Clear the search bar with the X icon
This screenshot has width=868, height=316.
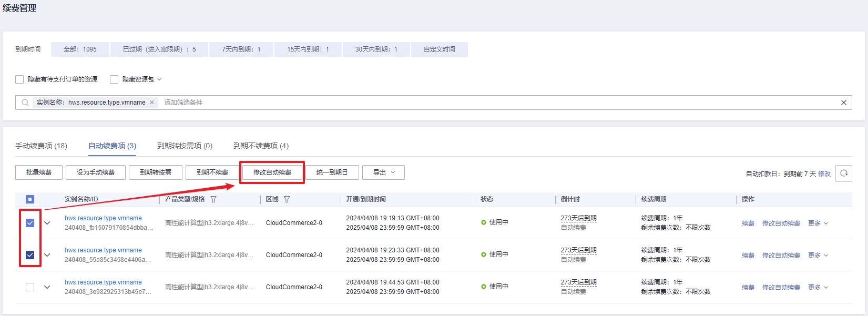[x=843, y=103]
